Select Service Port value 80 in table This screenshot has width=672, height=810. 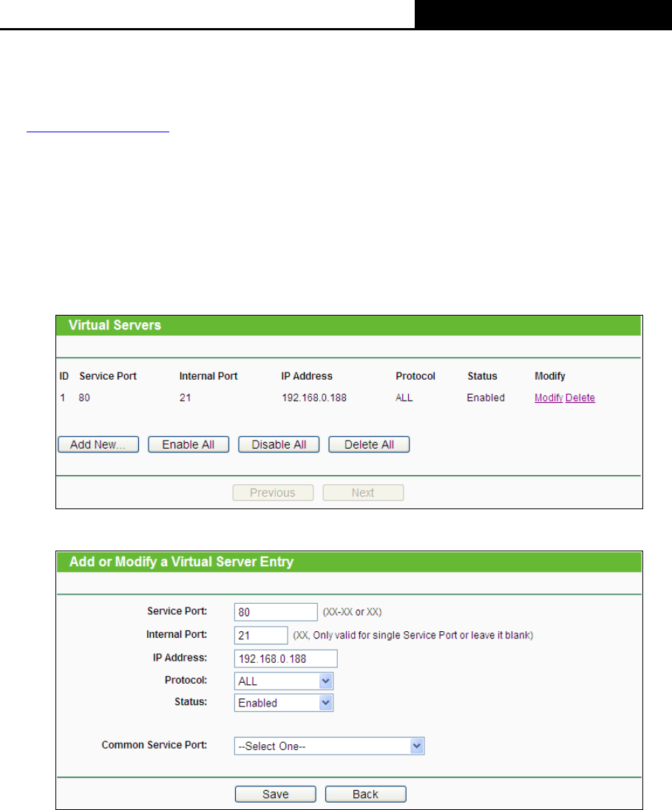click(x=84, y=398)
